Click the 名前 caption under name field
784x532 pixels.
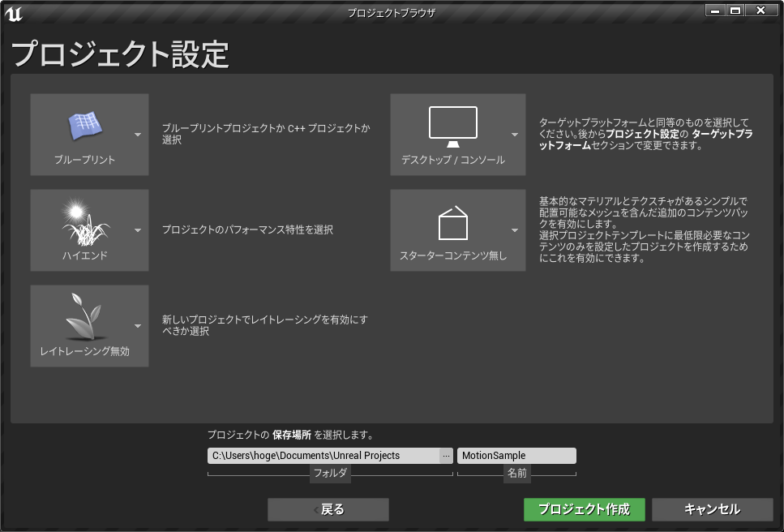(517, 473)
